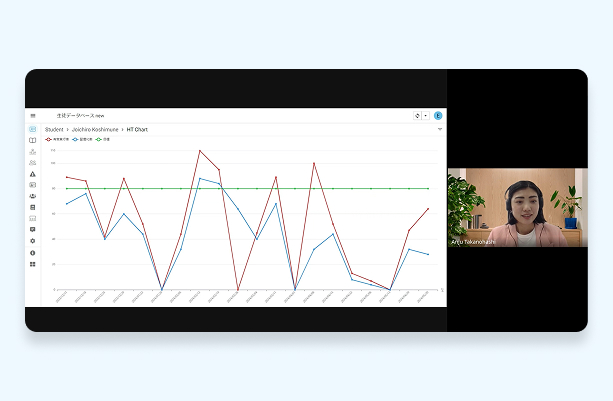Click the Student breadcrumb link

click(53, 129)
